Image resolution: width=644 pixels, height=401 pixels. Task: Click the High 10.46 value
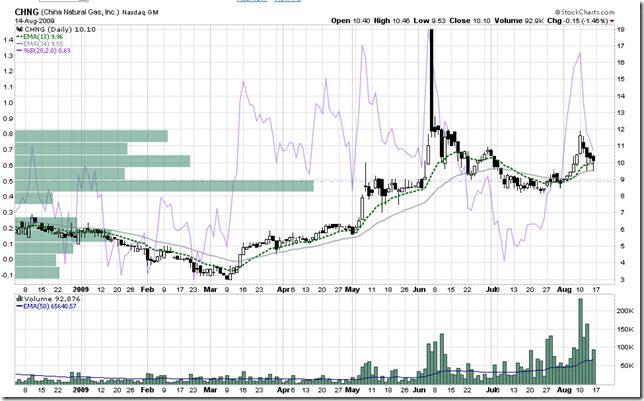click(392, 21)
